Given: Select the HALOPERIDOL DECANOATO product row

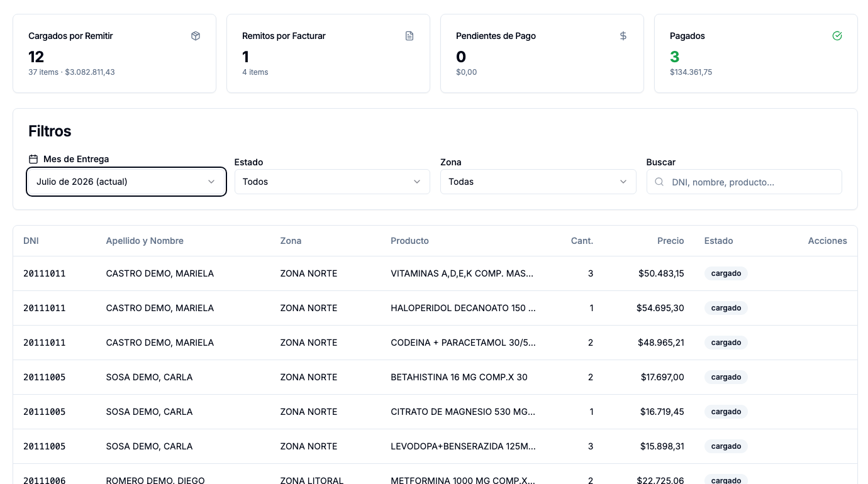Looking at the screenshot, I should [435, 308].
